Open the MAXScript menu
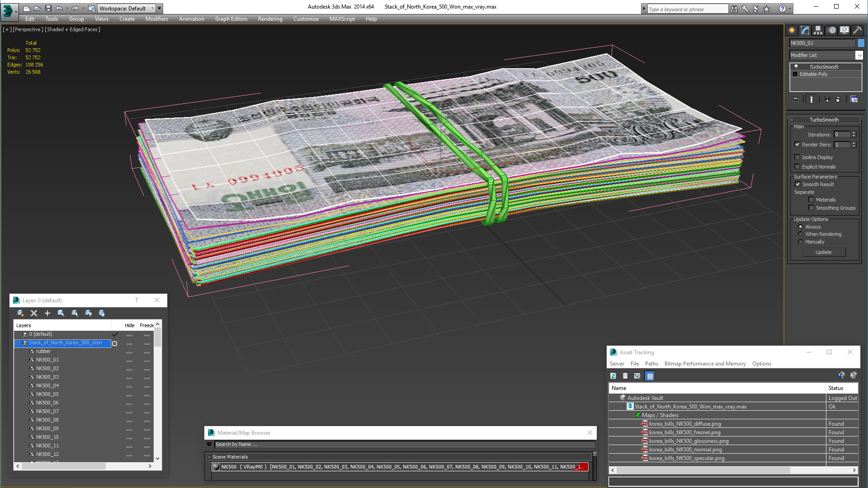 342,19
